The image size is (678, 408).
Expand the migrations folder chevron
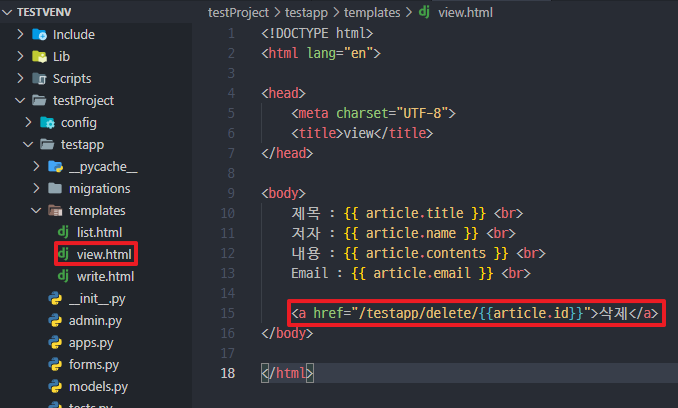[36, 188]
